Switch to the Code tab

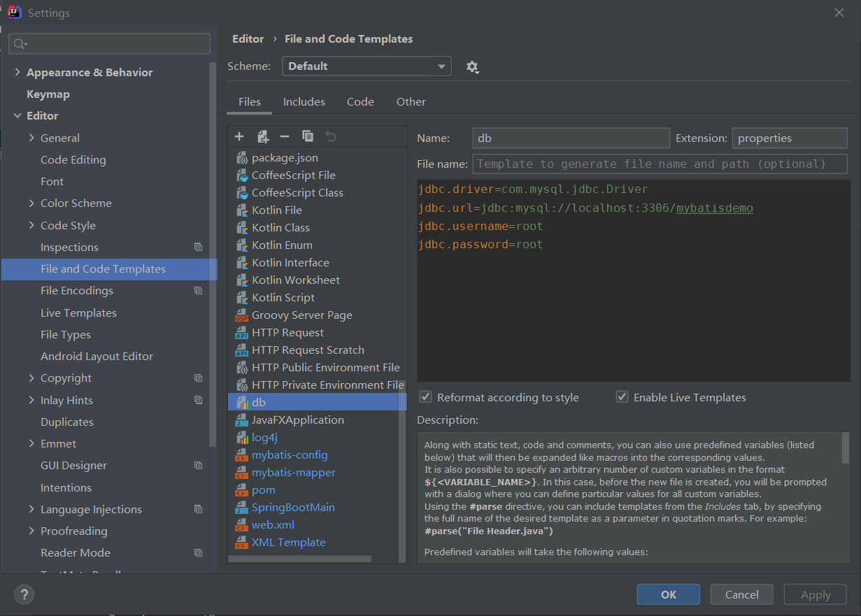[360, 101]
